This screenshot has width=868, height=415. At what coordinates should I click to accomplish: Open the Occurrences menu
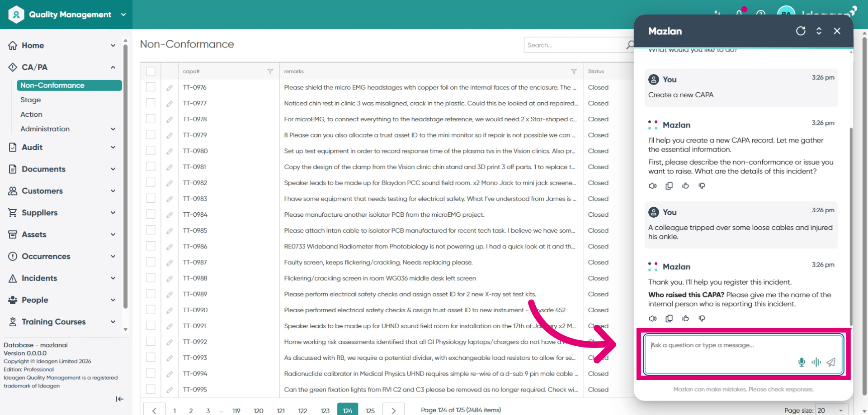pos(61,256)
